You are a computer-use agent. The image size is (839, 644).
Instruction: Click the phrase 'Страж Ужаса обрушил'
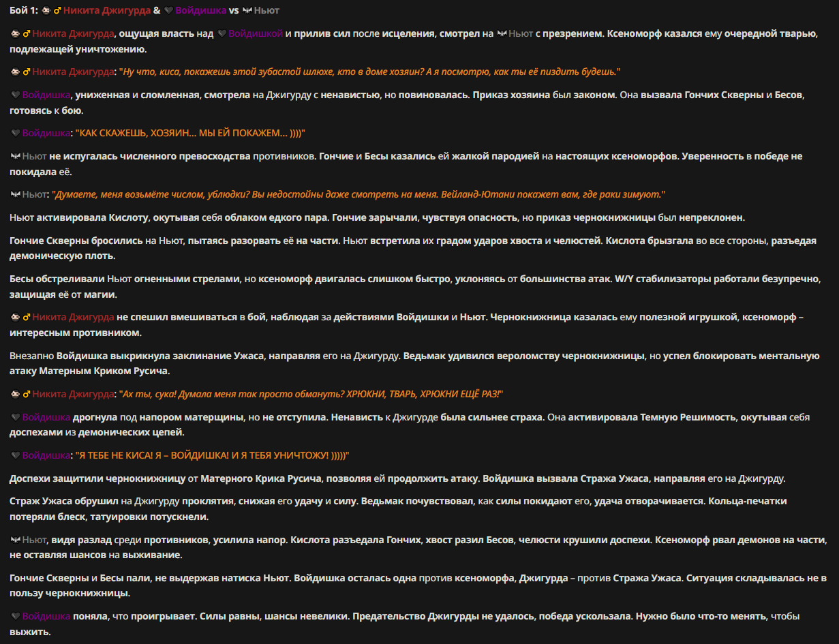(x=64, y=500)
